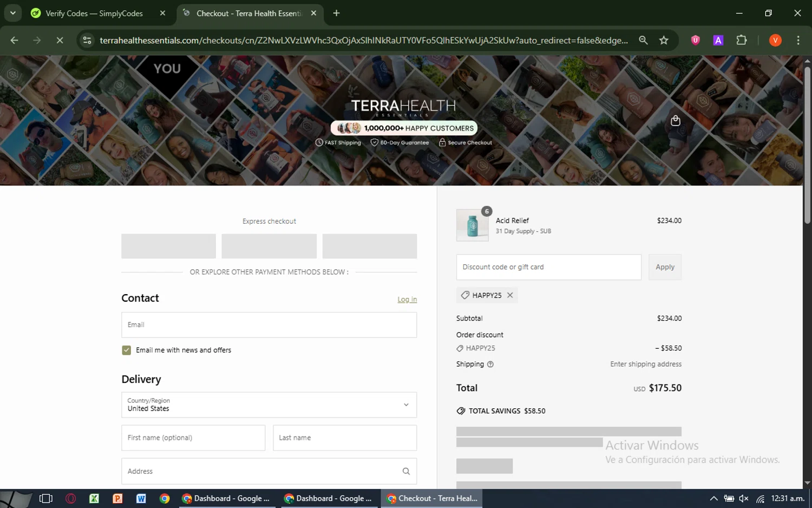Focus the First name (optional) field
This screenshot has width=812, height=508.
pyautogui.click(x=193, y=438)
